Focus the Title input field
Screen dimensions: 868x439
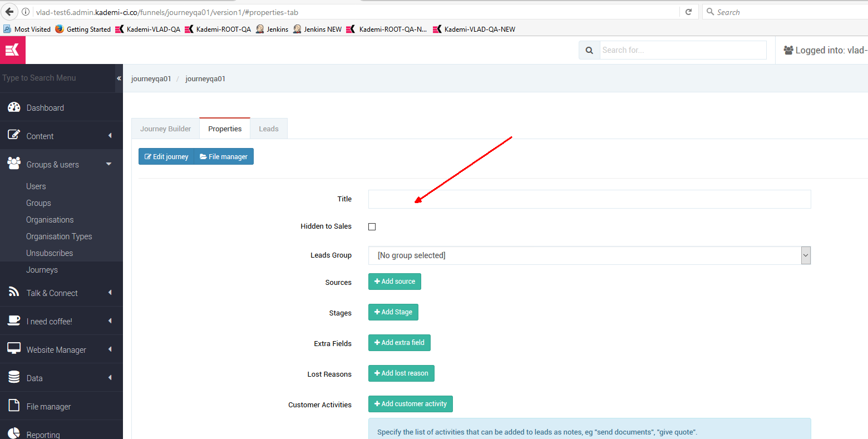tap(589, 199)
